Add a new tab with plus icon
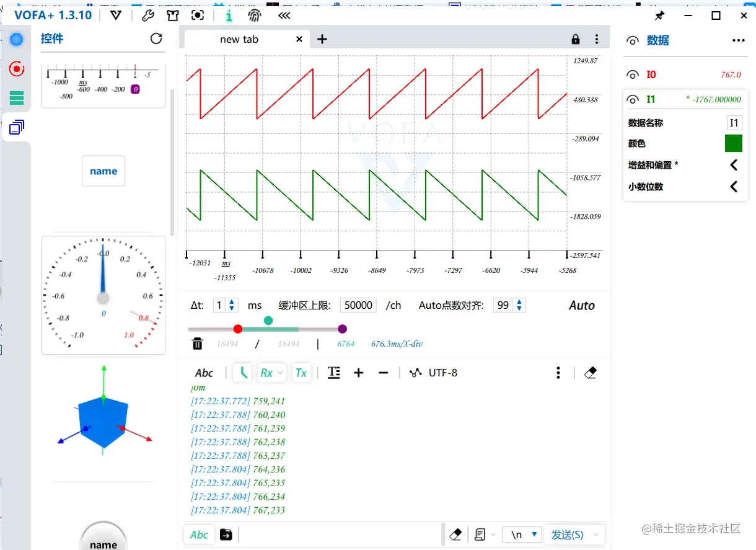 tap(322, 39)
